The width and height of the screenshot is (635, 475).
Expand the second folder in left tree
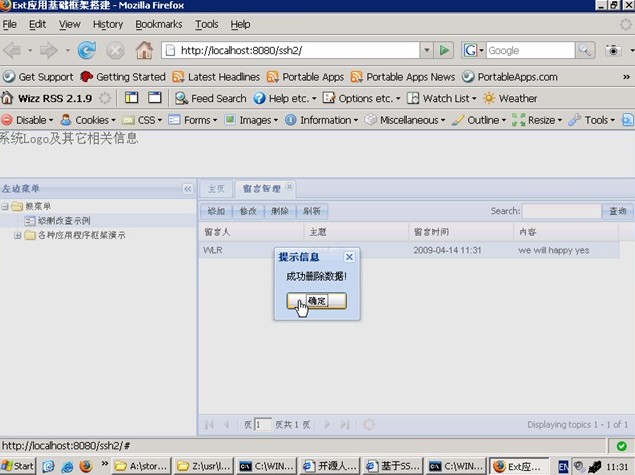pos(17,235)
